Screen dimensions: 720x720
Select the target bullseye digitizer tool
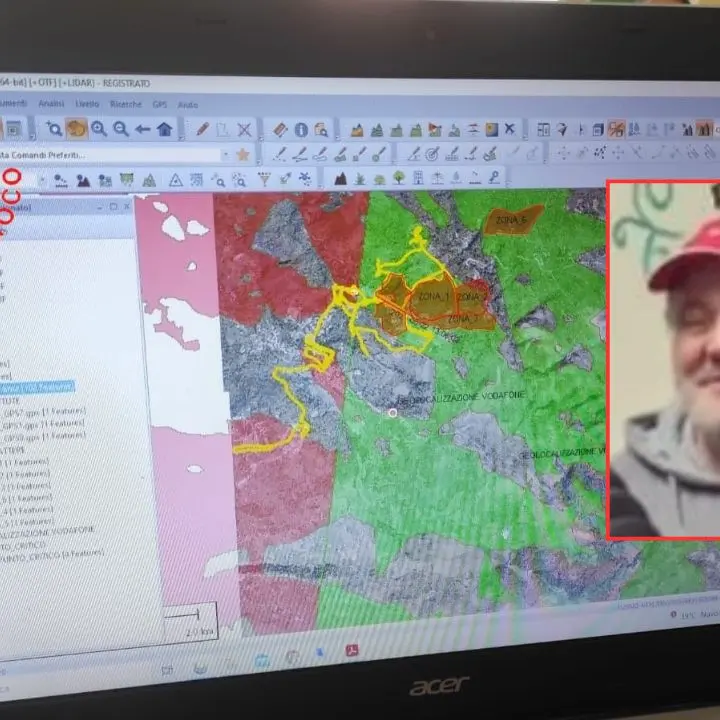click(432, 154)
